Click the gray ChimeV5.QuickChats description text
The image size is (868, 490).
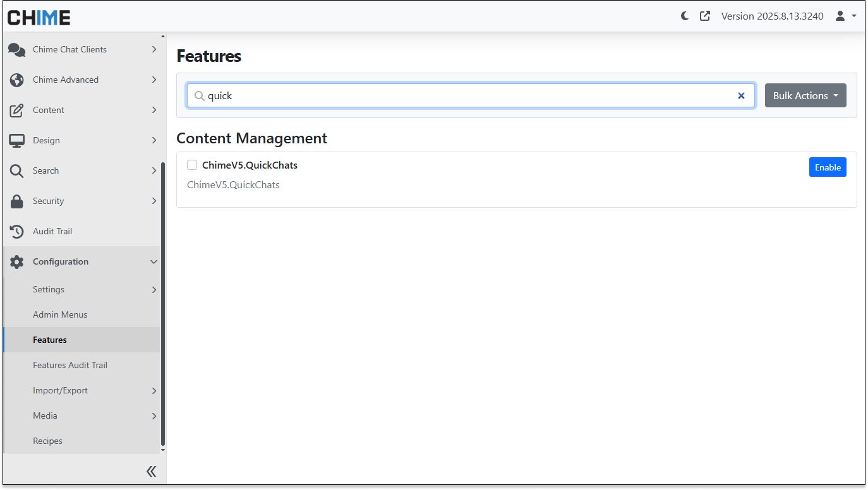(x=233, y=185)
